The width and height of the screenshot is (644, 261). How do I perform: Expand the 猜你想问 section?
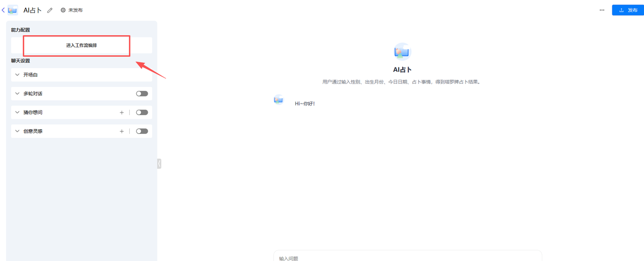point(18,112)
